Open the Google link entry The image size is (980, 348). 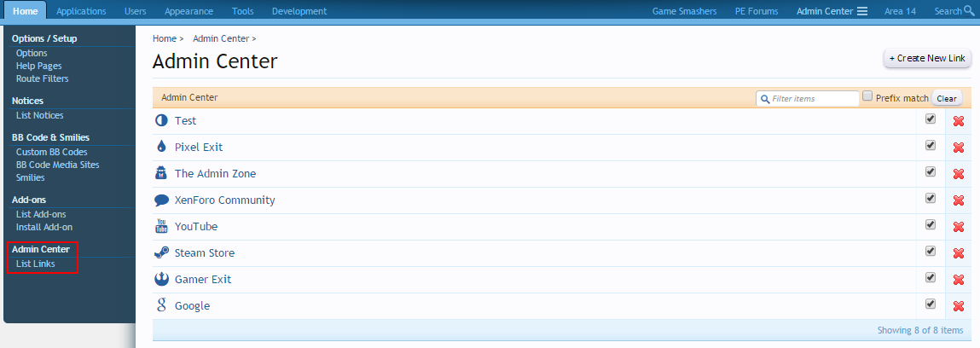[193, 305]
